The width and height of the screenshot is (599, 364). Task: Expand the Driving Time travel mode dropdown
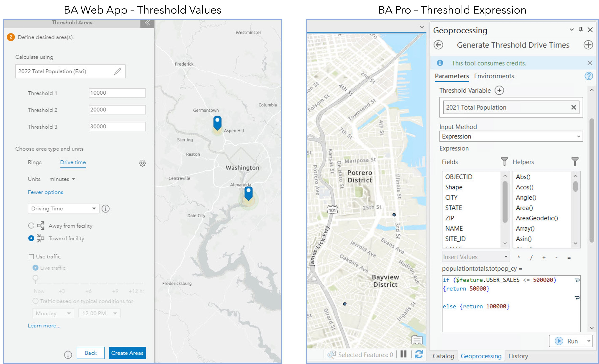click(63, 209)
